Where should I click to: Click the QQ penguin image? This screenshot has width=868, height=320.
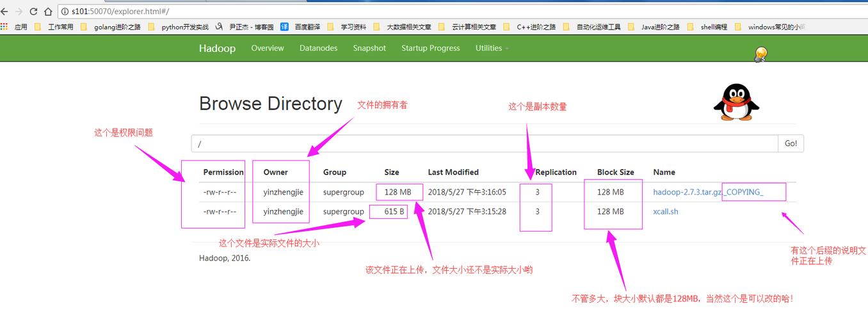coord(736,102)
